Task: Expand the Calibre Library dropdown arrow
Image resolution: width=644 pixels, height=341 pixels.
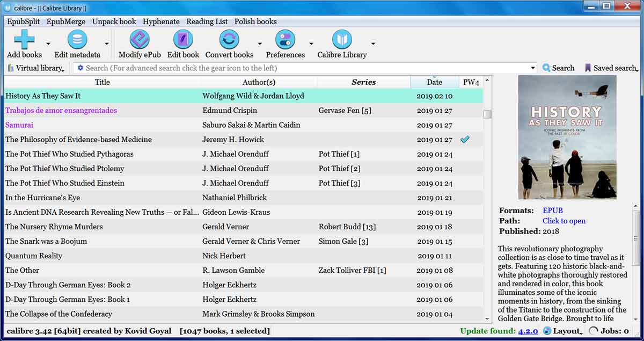Action: point(373,43)
